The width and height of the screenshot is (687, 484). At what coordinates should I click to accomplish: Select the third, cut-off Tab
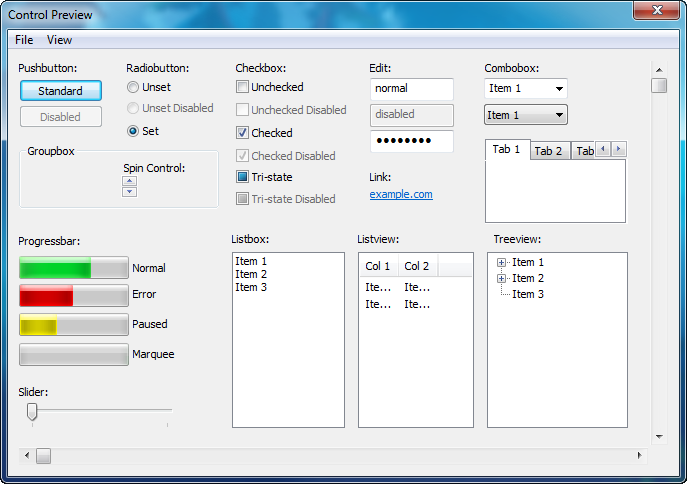[x=583, y=151]
